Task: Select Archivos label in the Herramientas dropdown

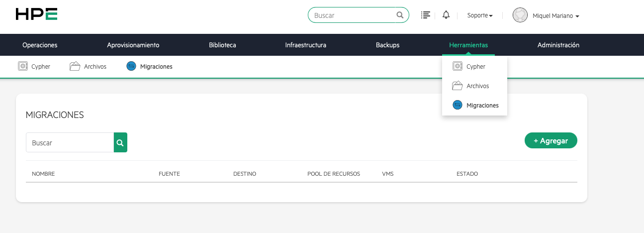Action: point(478,86)
